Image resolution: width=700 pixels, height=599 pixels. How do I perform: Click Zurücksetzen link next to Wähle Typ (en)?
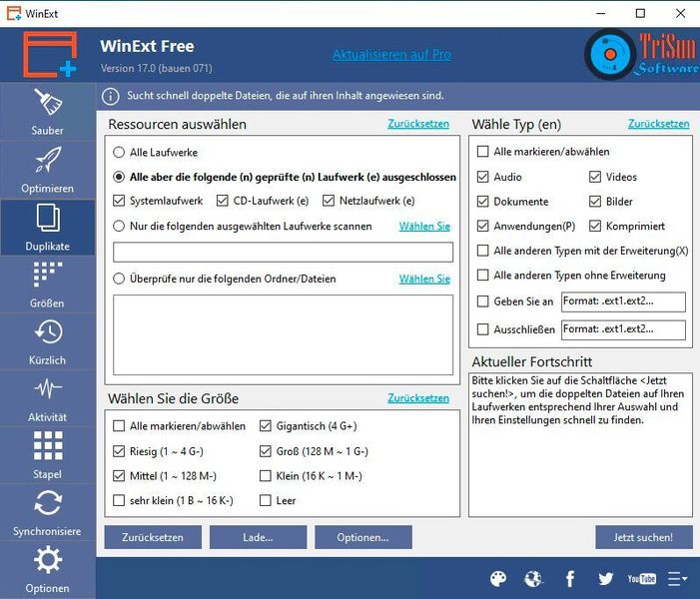659,124
